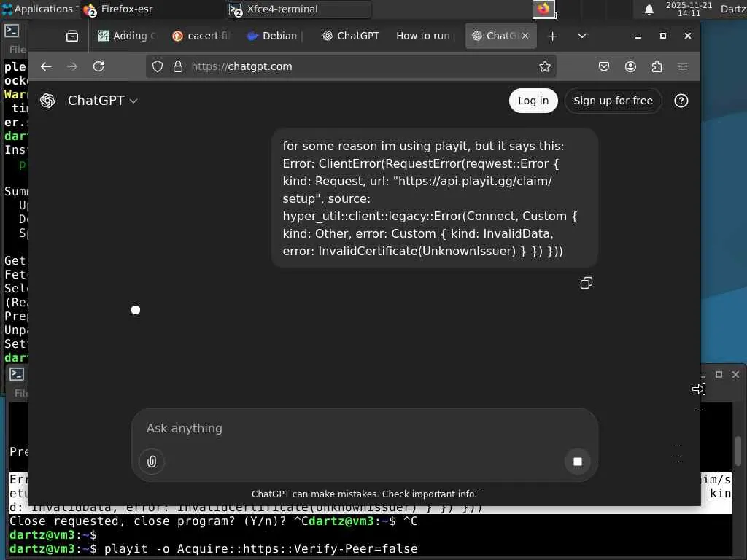
Task: Select Xfce4-terminal taskbar window button
Action: (299, 9)
